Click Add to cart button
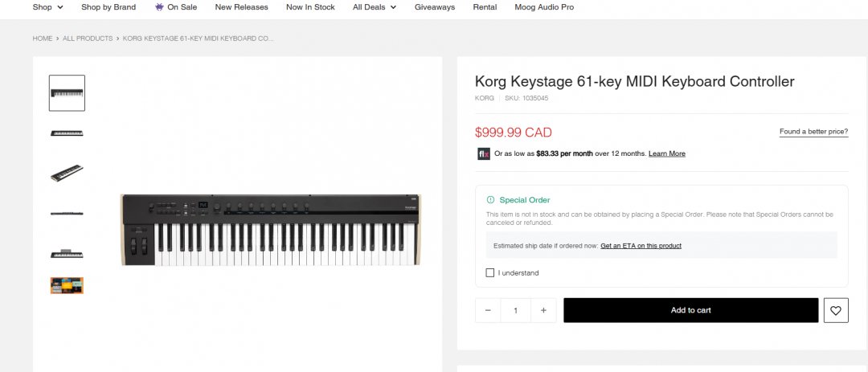868x372 pixels. coord(691,311)
